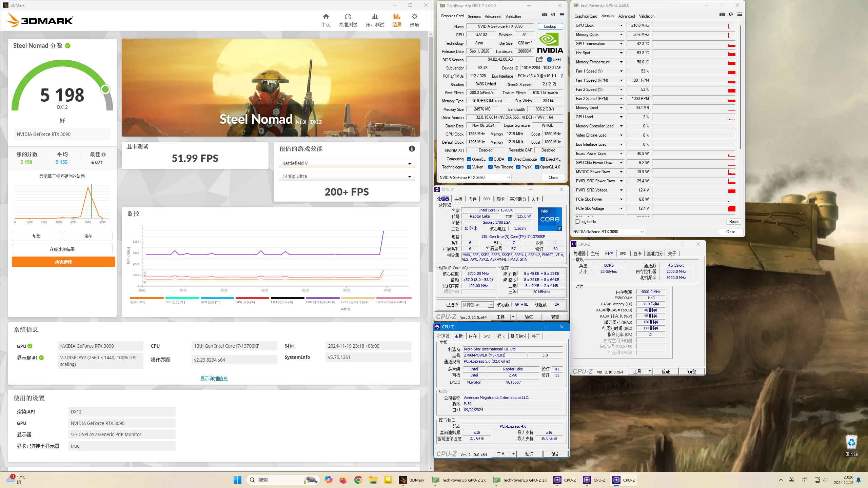Open Firefox from taskbar
Viewport: 868px width, 488px height.
pos(343,480)
